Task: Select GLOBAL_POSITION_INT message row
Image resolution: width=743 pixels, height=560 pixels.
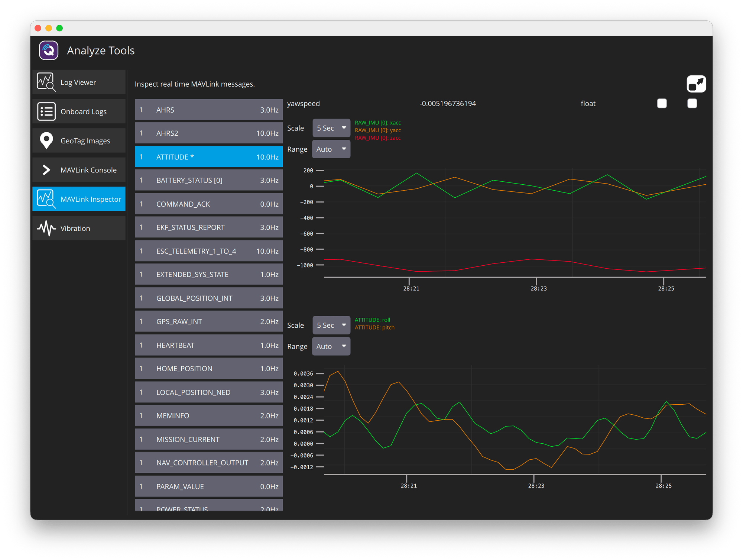Action: [x=208, y=298]
